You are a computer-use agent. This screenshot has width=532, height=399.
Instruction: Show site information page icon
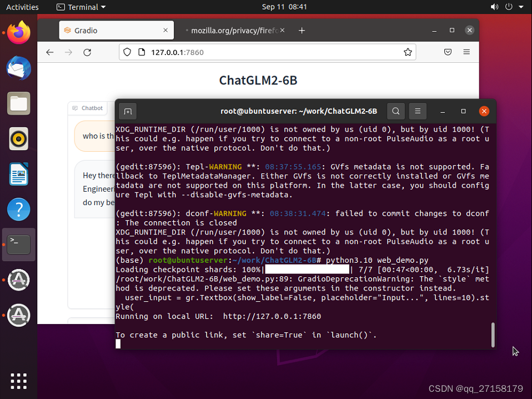(x=142, y=52)
